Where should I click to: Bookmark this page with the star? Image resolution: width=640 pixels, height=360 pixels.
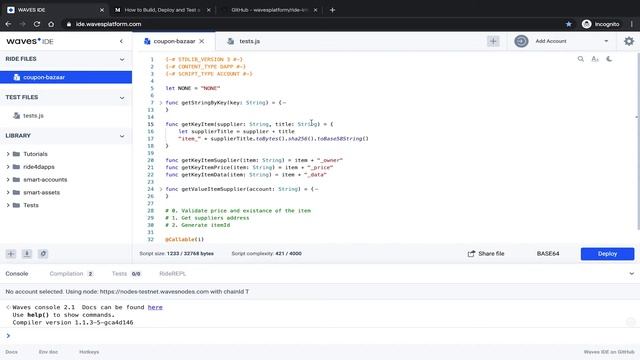point(569,24)
